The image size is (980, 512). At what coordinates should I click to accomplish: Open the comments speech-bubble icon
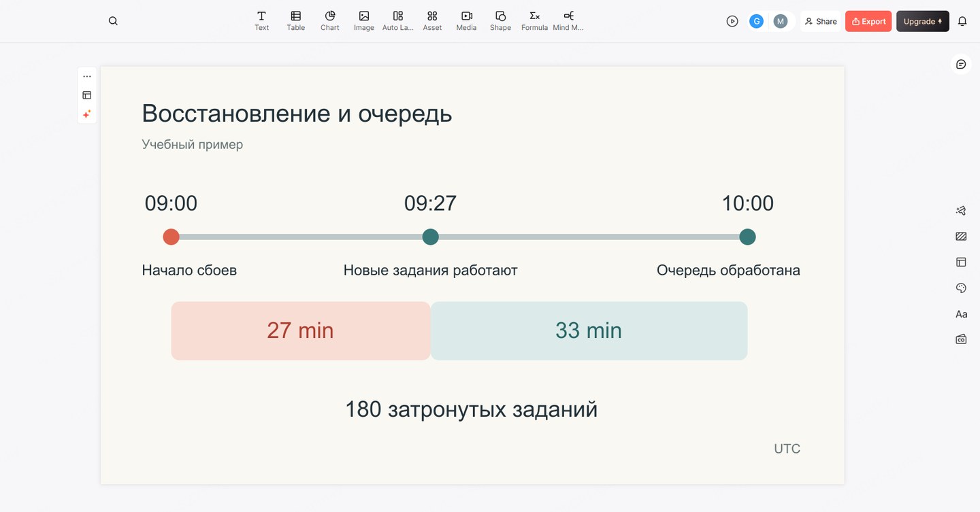(x=961, y=64)
